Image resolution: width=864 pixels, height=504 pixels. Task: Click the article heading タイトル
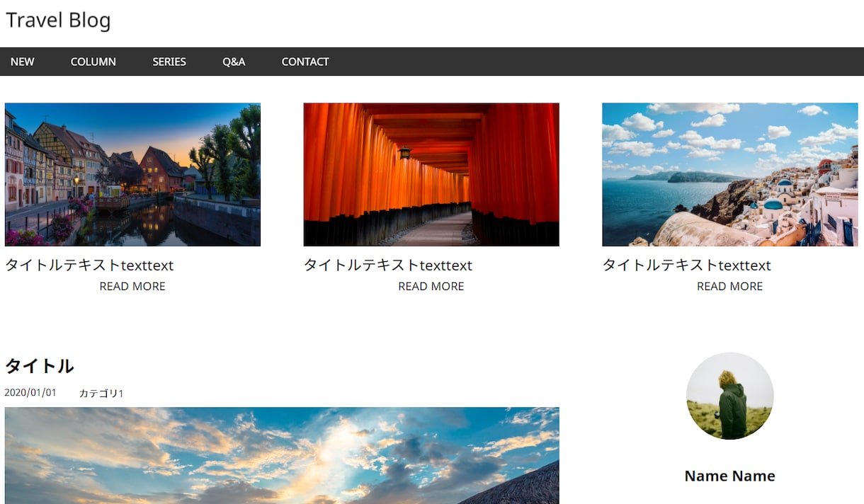click(x=40, y=366)
